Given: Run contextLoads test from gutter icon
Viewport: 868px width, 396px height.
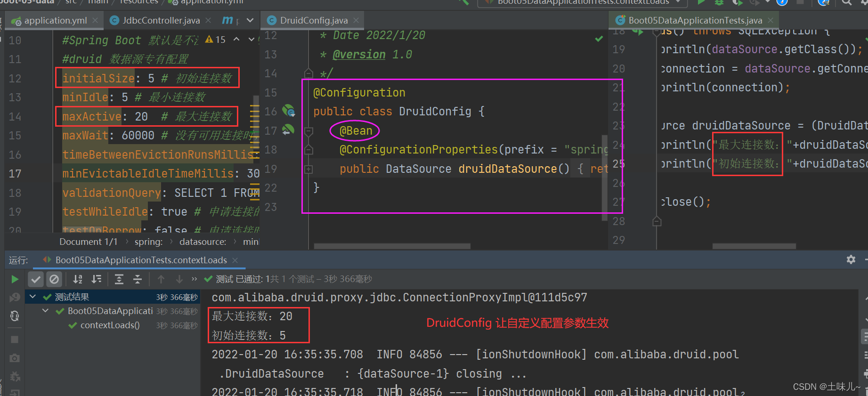Looking at the screenshot, I should coord(638,32).
